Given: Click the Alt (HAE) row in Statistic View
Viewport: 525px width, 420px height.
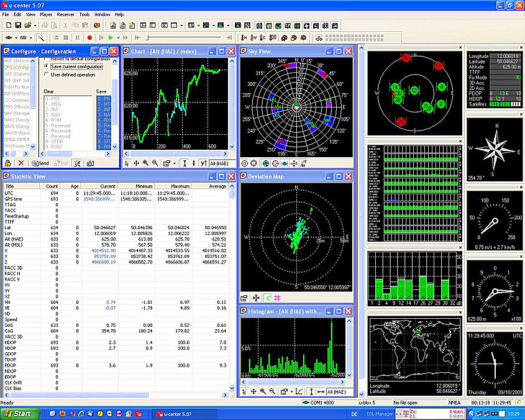Looking at the screenshot, I should [116, 239].
